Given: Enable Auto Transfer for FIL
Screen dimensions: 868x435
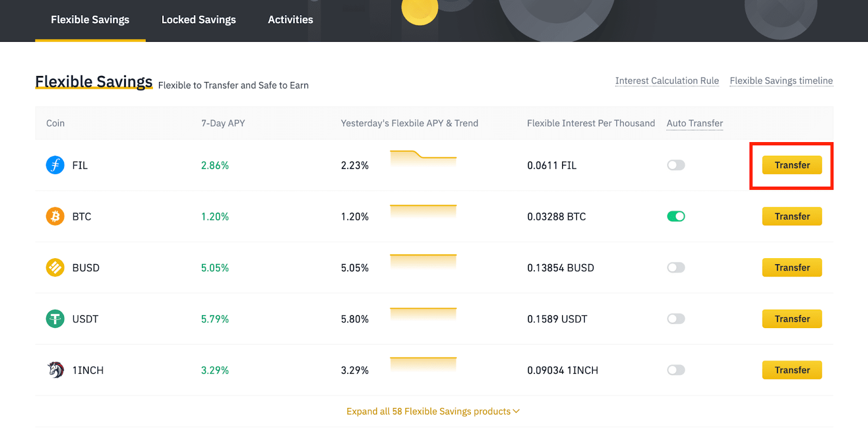Looking at the screenshot, I should point(676,165).
